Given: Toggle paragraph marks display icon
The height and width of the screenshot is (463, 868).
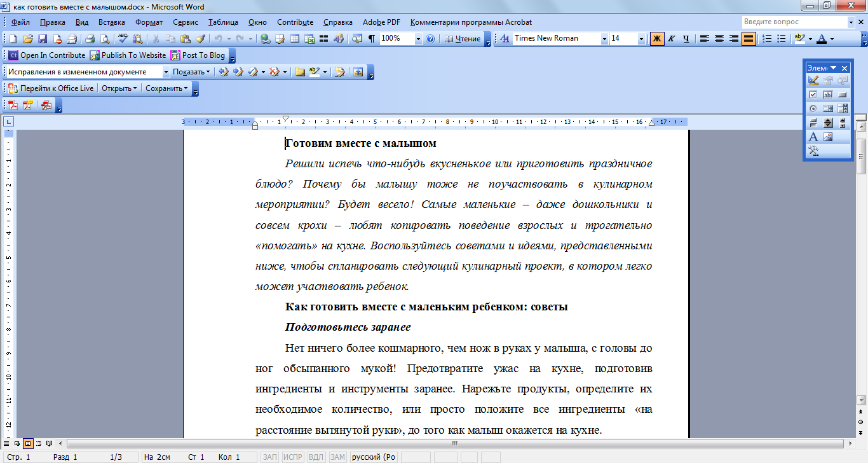Looking at the screenshot, I should click(372, 39).
